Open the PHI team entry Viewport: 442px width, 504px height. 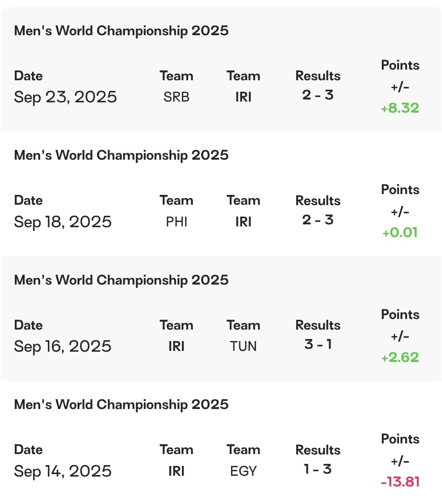point(176,222)
